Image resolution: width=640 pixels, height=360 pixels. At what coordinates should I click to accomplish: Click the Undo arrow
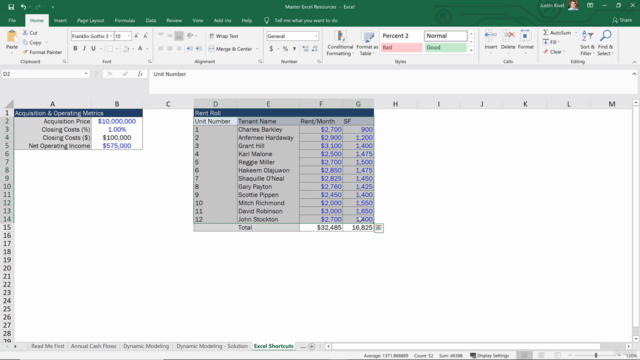(x=23, y=7)
